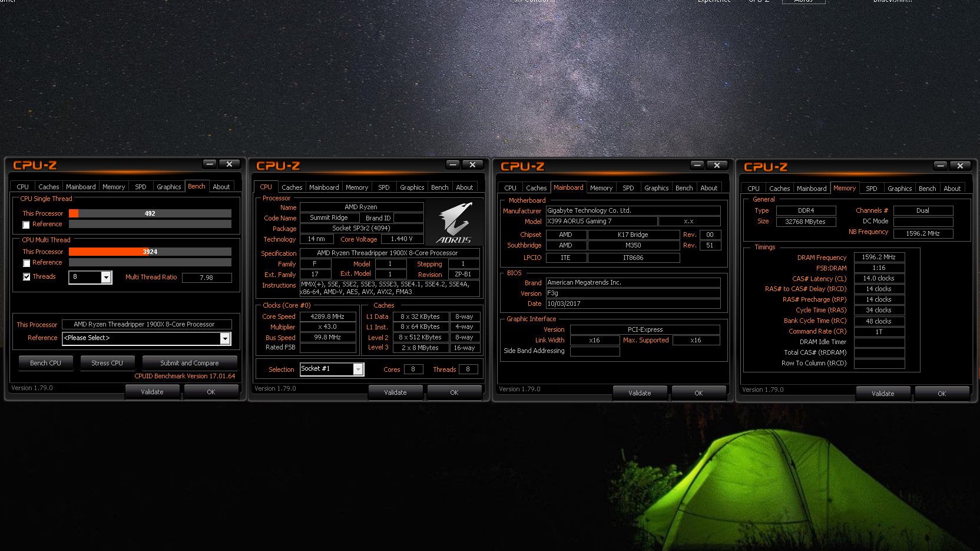980x551 pixels.
Task: Click Validate in CPU window
Action: coord(396,392)
